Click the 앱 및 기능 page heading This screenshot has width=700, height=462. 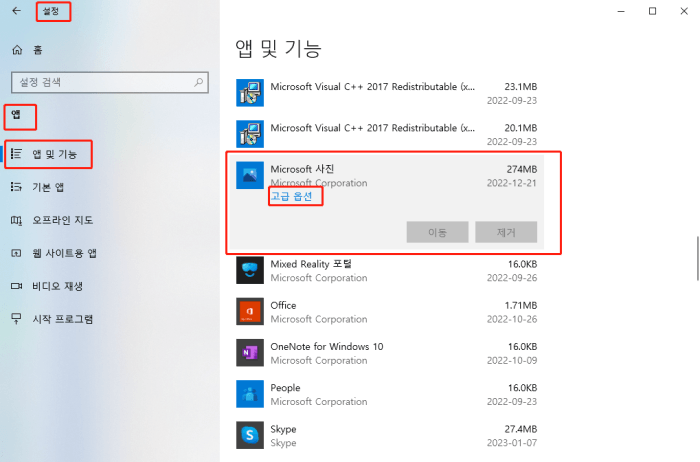[278, 48]
